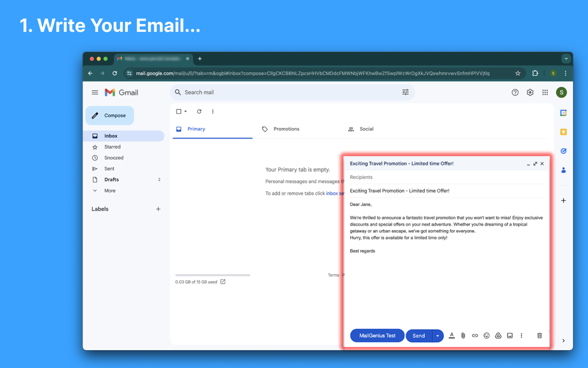Insert a photo into the message

click(x=509, y=335)
